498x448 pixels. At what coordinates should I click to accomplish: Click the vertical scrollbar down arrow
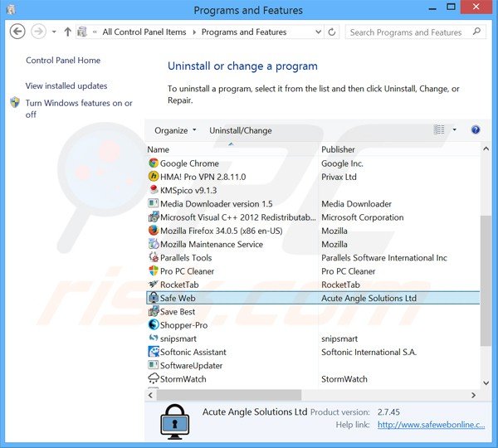point(486,383)
